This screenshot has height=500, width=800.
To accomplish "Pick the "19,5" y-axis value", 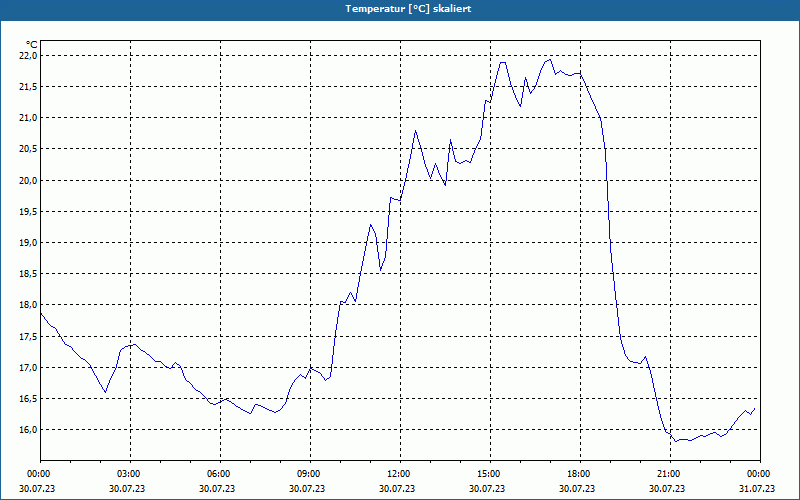I will click(29, 212).
